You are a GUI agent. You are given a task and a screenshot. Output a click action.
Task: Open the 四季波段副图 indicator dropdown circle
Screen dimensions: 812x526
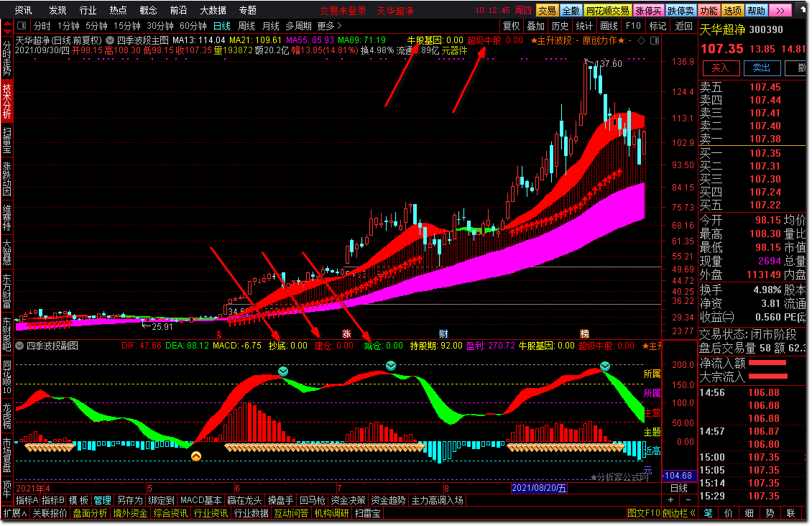click(x=19, y=346)
